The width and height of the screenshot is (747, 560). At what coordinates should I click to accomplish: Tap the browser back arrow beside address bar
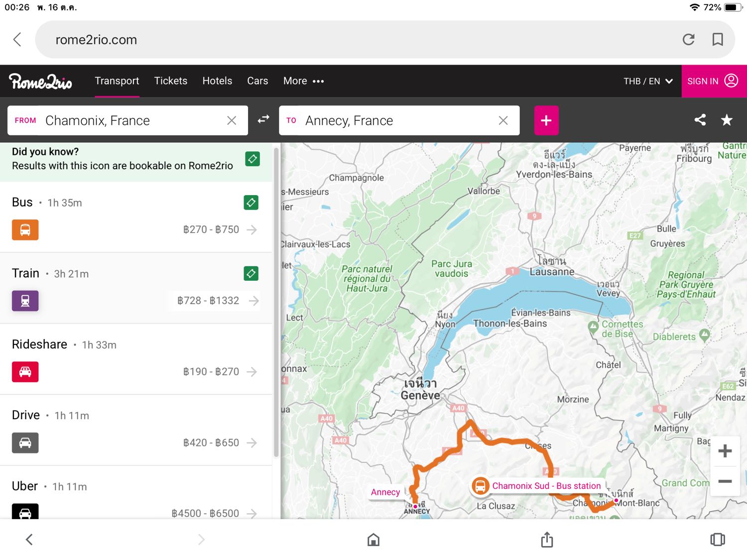click(17, 39)
